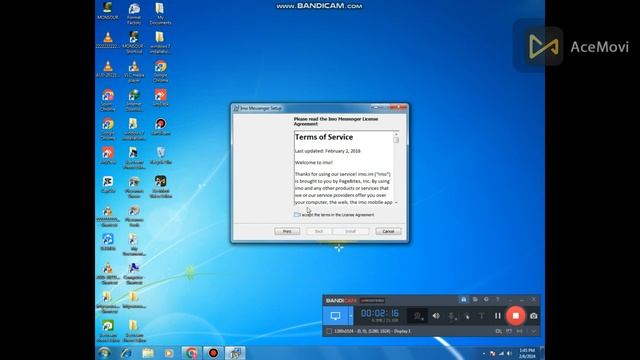Click the "Terms of Service" heading
The width and height of the screenshot is (640, 360).
coord(324,137)
